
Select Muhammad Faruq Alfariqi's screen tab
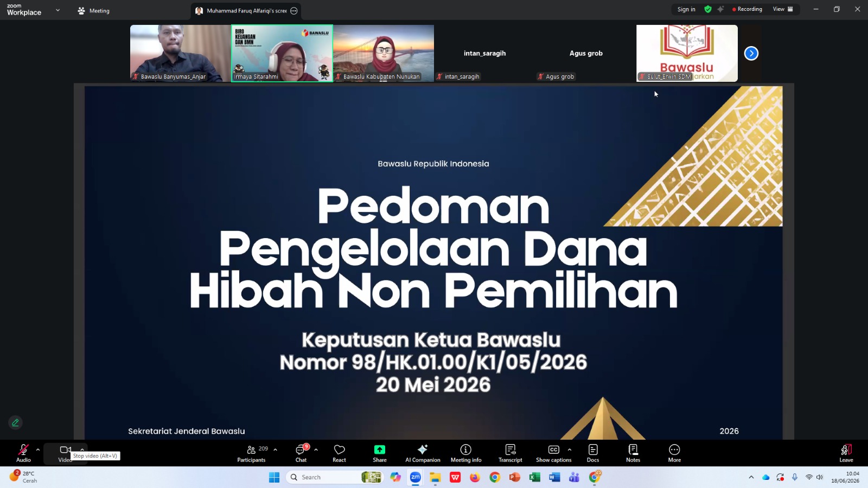pyautogui.click(x=246, y=11)
